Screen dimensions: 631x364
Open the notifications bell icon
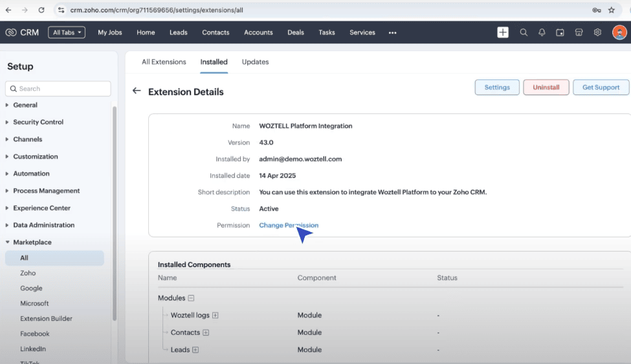(x=542, y=32)
